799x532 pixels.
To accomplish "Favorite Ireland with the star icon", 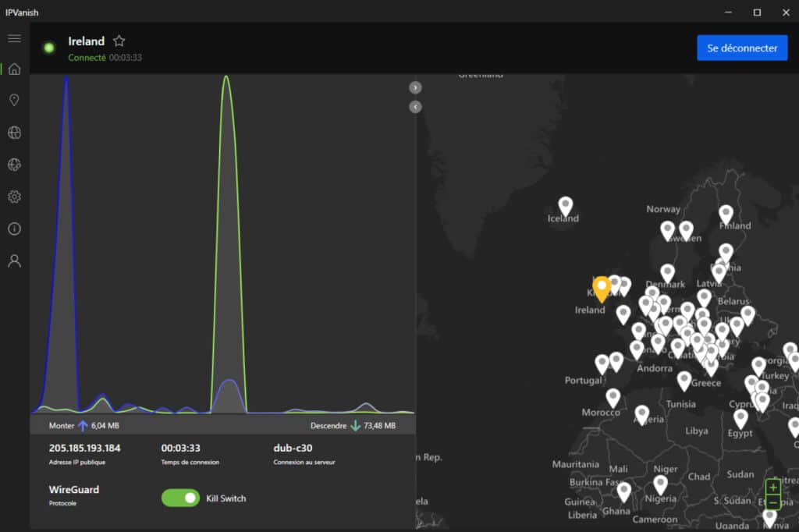I will tap(119, 41).
